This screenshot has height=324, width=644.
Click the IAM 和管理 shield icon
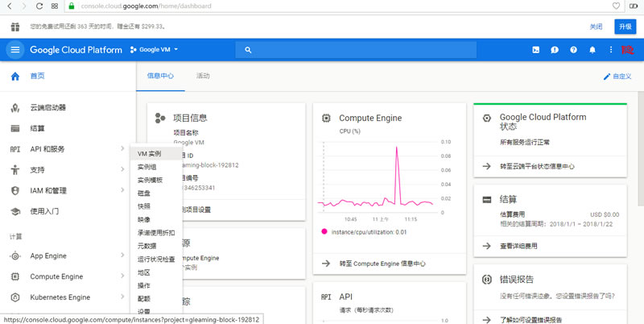(15, 191)
